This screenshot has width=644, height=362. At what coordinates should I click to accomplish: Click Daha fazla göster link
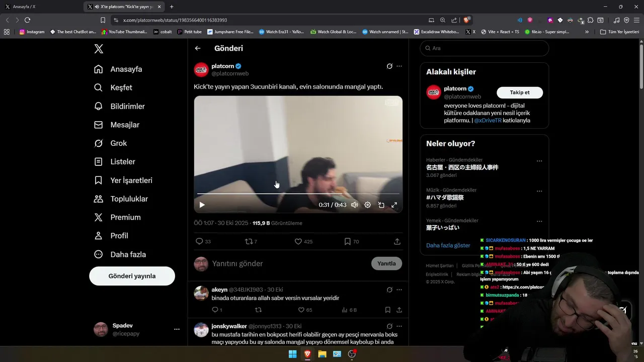tap(448, 245)
